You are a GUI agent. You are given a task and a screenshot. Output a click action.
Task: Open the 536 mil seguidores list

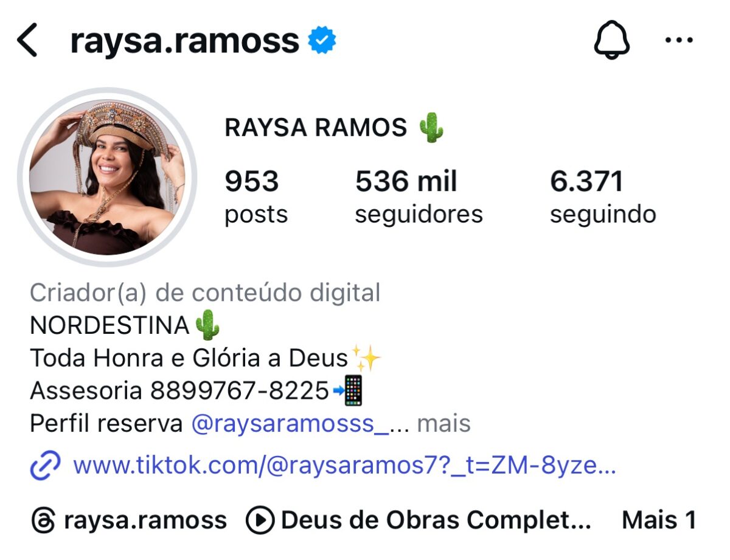pos(419,196)
